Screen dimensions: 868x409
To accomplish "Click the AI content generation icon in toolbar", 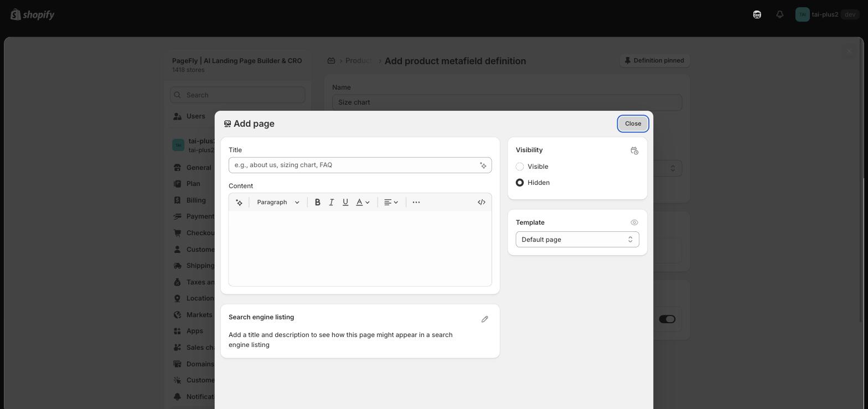I will (239, 203).
